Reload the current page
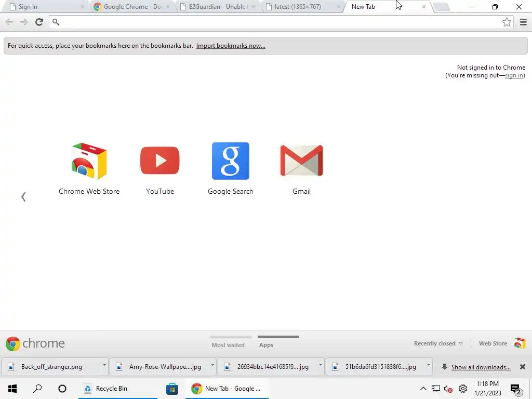Screen dimensions: 532x399 39,22
